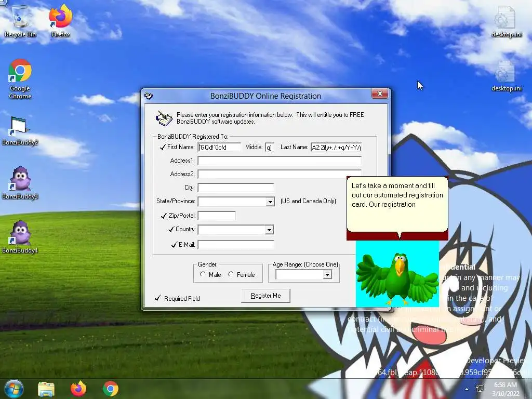The image size is (532, 399).
Task: Click the "Gender:" group label
Action: tap(208, 264)
